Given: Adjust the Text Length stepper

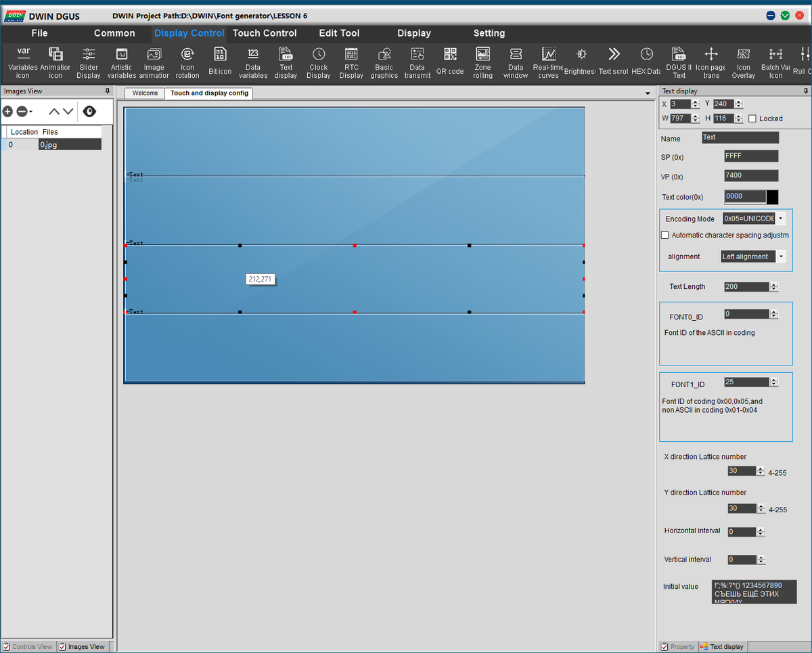Looking at the screenshot, I should point(774,287).
